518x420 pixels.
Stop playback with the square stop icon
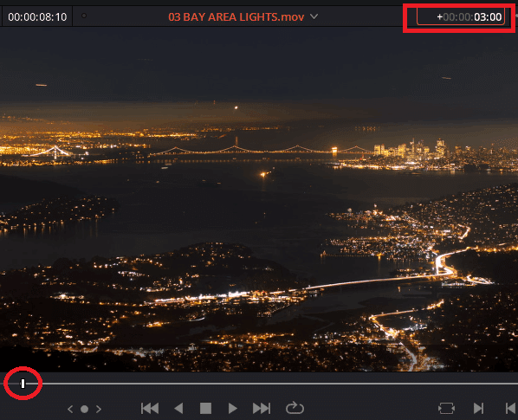point(205,409)
